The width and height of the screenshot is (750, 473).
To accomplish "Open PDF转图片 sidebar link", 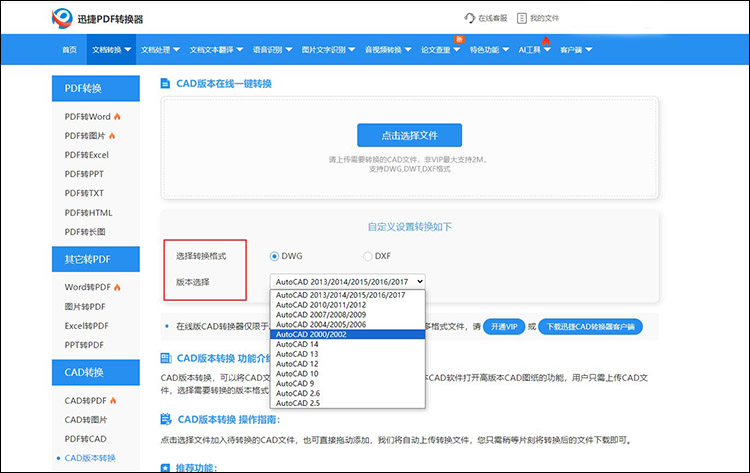I will click(85, 136).
